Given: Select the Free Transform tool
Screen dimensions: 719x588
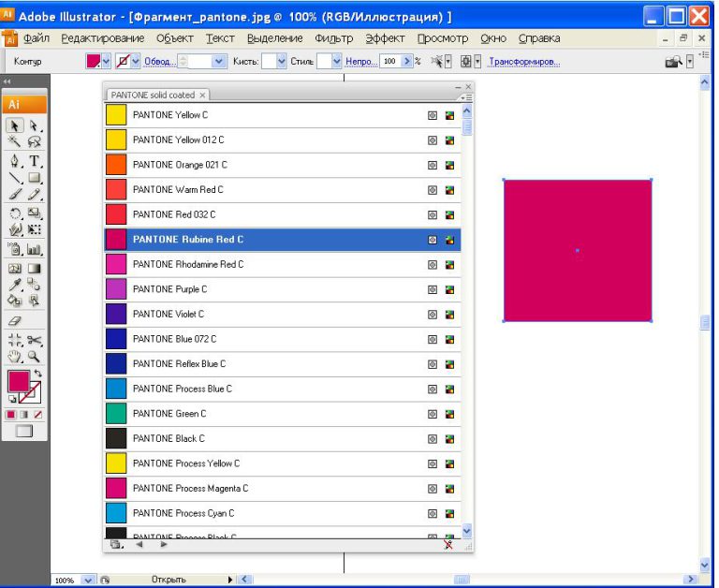Looking at the screenshot, I should 34,229.
